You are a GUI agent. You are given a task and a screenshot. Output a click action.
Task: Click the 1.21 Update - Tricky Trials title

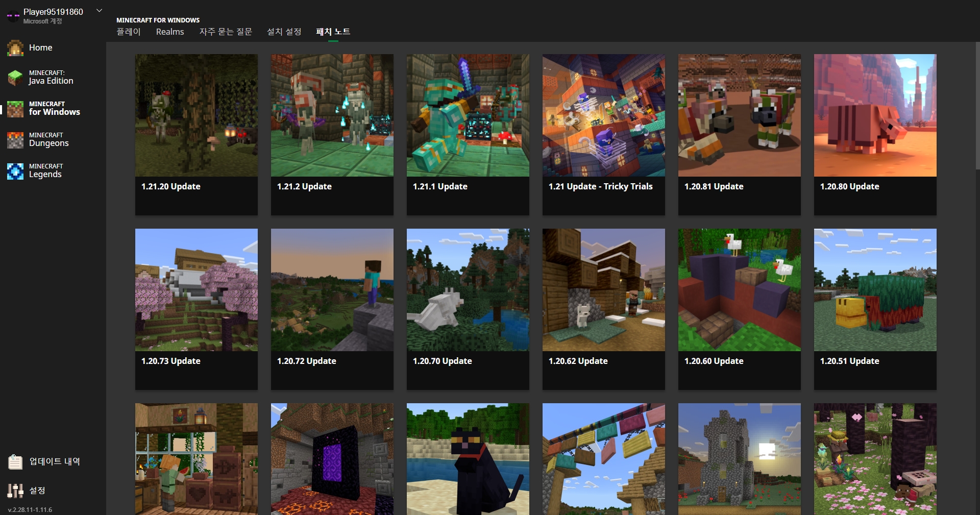[x=601, y=186]
